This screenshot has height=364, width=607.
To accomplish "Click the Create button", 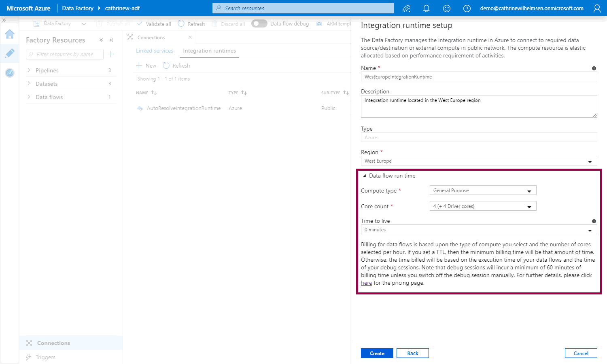I will (x=377, y=353).
